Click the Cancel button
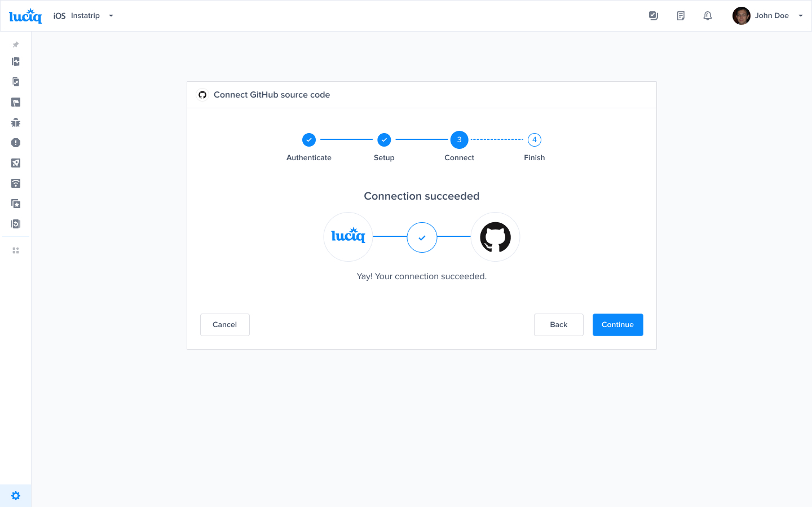 point(224,325)
